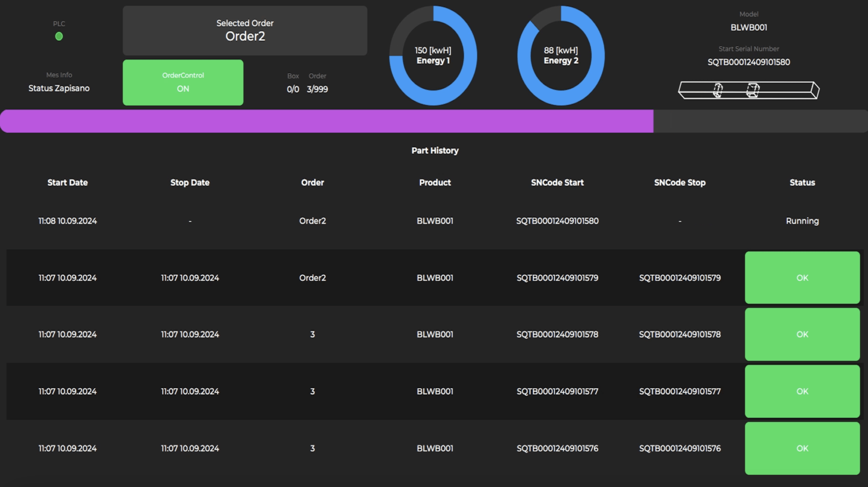Click the Start Serial Number value at top right
The height and width of the screenshot is (487, 868).
click(x=749, y=62)
